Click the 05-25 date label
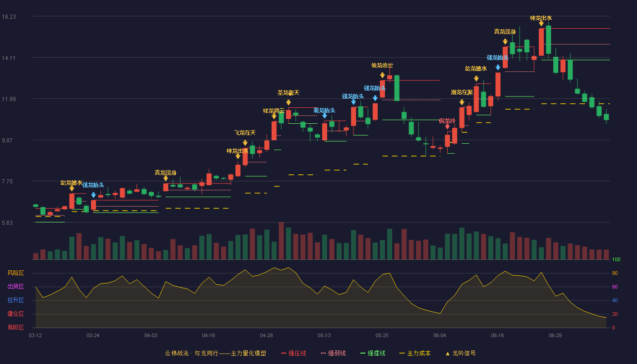The height and width of the screenshot is (364, 637). 382,335
